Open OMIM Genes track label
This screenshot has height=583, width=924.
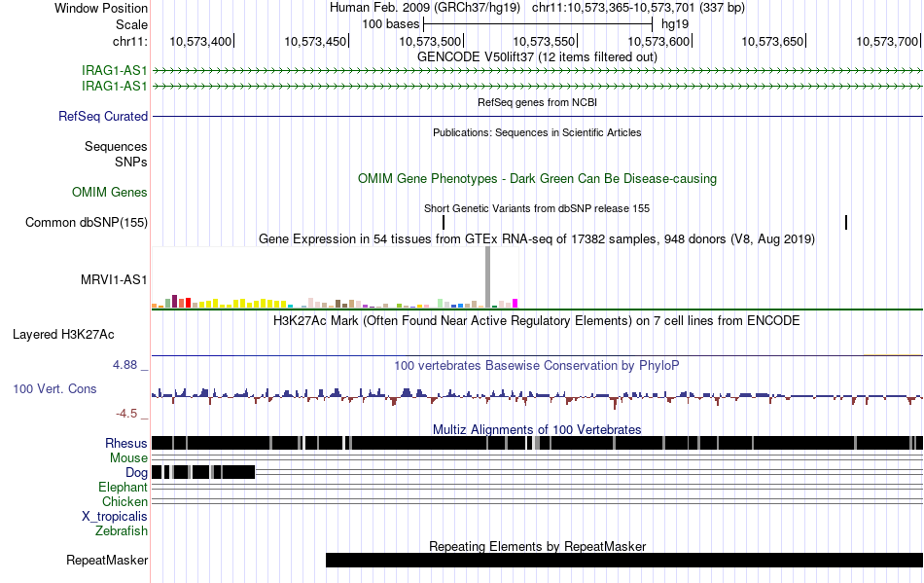(110, 192)
